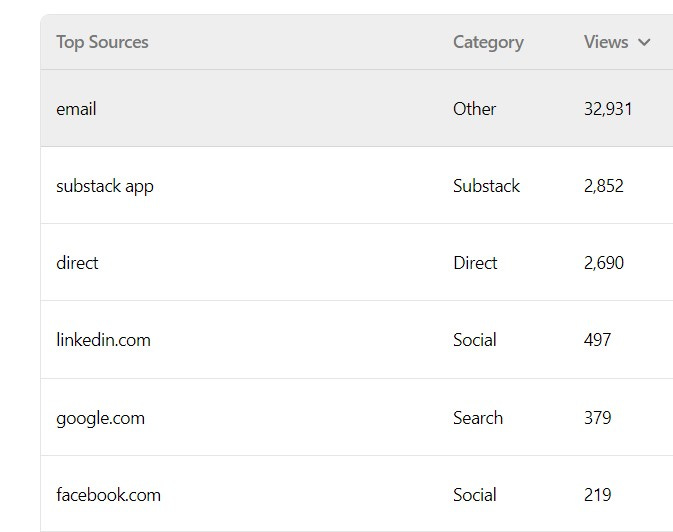This screenshot has width=673, height=532.
Task: Sort by the Views column header
Action: [x=606, y=42]
